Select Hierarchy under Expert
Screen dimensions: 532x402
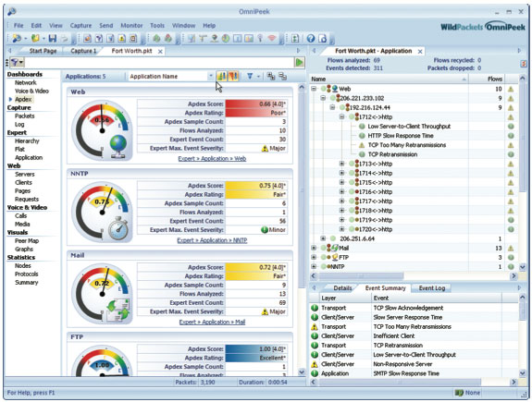pos(27,141)
